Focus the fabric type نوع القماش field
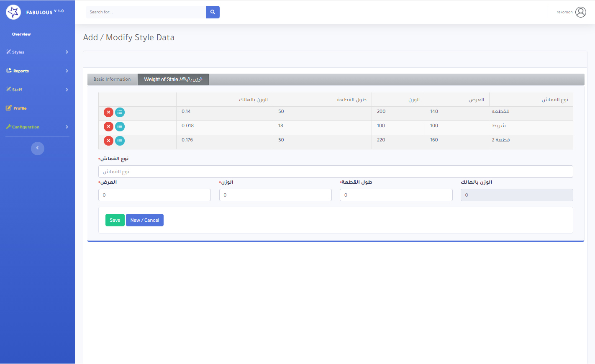595x364 pixels. (335, 172)
